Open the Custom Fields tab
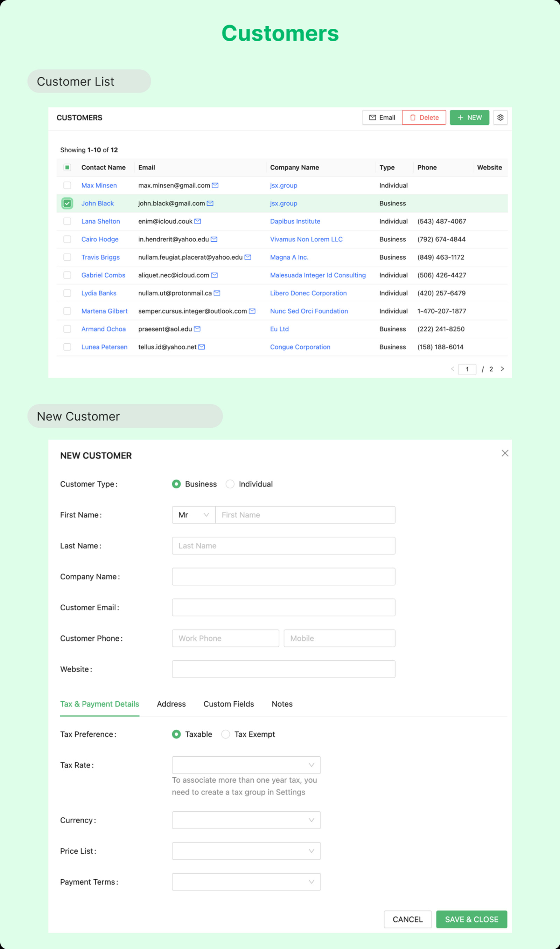This screenshot has height=949, width=560. 228,704
